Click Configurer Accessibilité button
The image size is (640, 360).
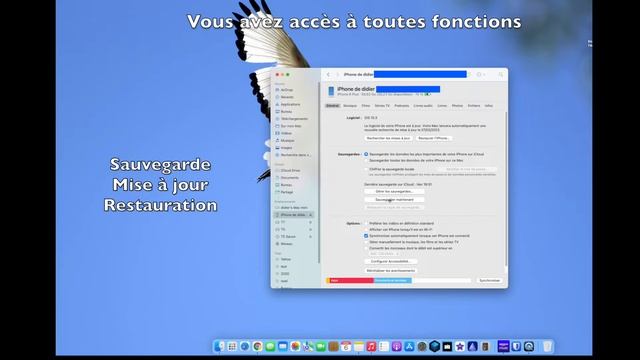[x=391, y=261]
